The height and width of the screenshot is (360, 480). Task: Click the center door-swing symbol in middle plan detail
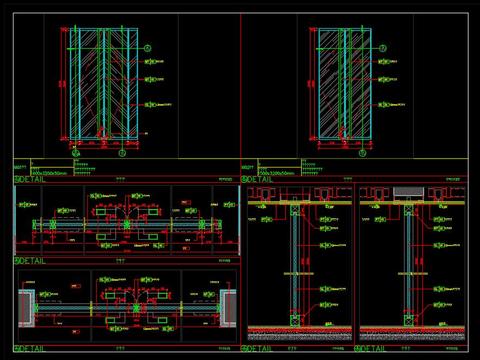[x=127, y=224]
